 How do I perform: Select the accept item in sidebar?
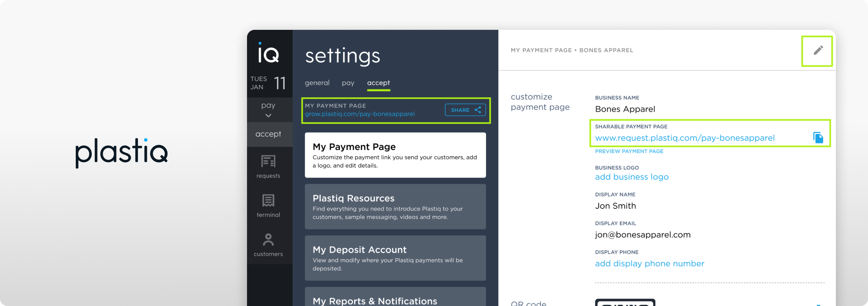[x=268, y=134]
